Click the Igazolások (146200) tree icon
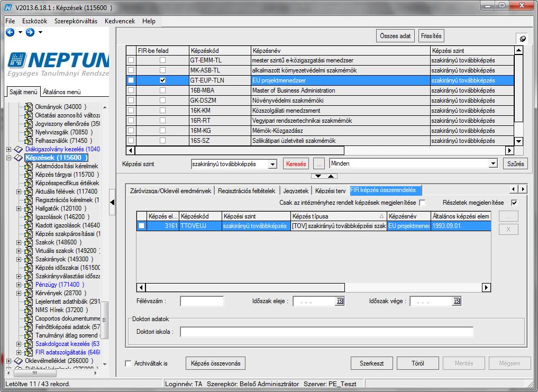Viewport: 538px width, 392px height. (29, 217)
